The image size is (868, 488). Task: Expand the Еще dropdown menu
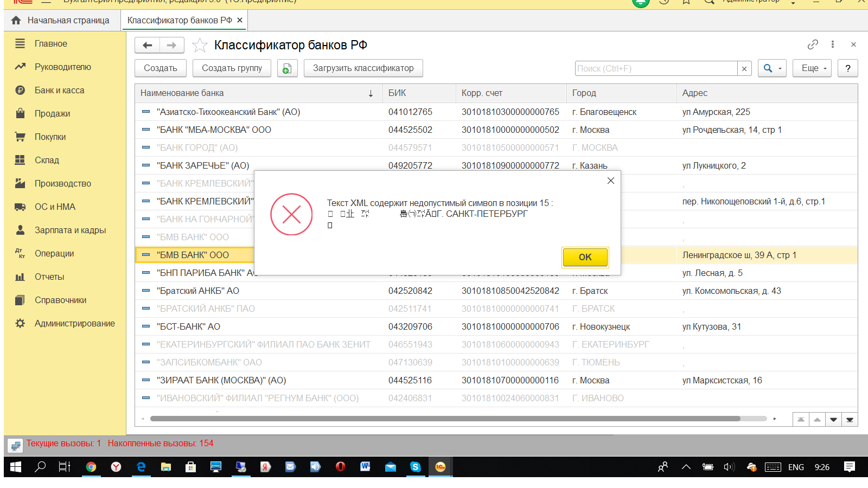[812, 68]
